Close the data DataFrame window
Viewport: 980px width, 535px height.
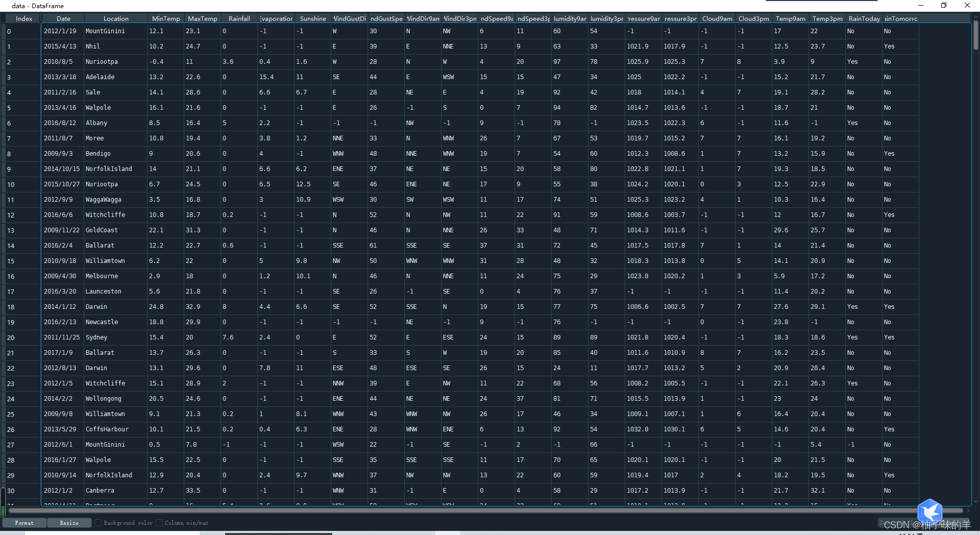tap(967, 6)
